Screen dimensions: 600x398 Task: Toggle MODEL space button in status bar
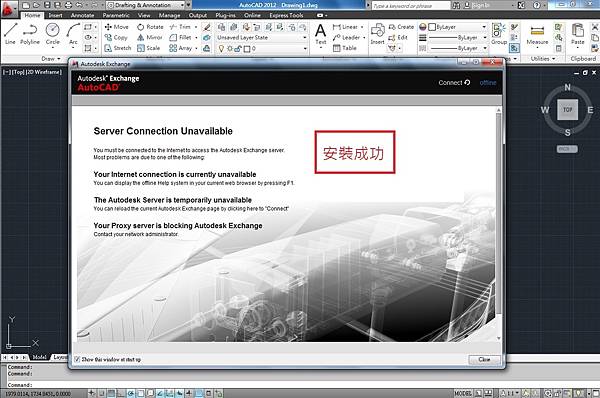tap(463, 393)
